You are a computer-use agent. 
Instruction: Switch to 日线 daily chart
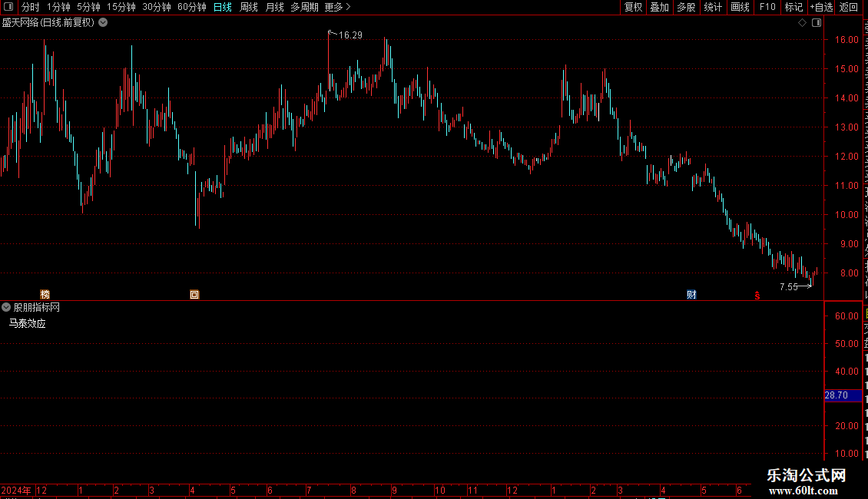(x=223, y=7)
